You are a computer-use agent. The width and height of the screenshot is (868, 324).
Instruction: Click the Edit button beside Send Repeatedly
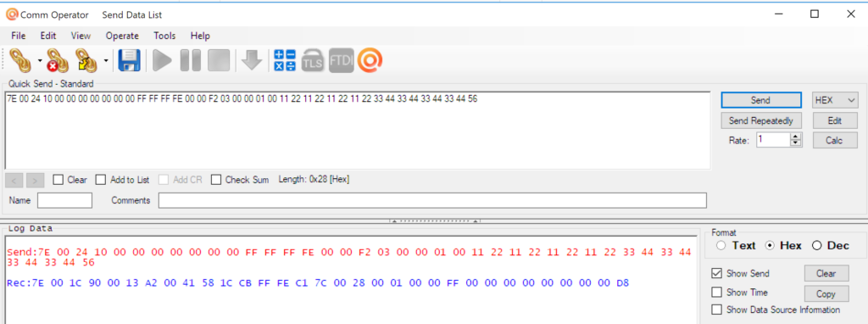(835, 120)
